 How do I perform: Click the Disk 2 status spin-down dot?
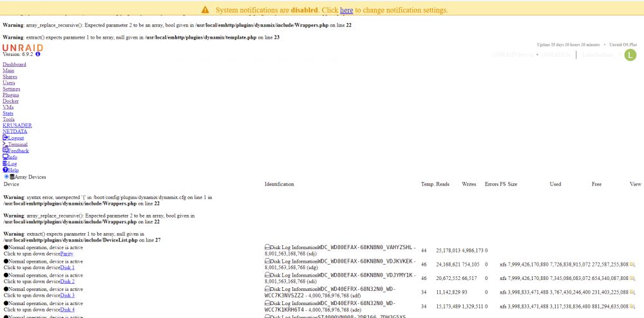click(6, 276)
